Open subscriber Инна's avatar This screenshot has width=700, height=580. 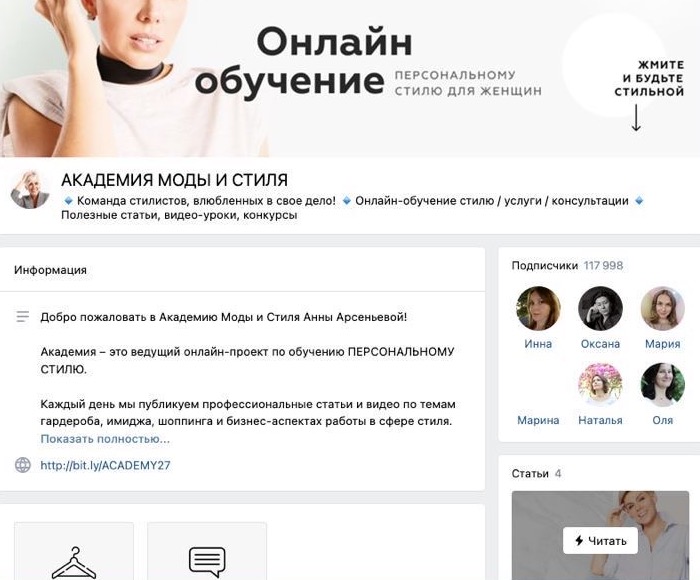click(x=538, y=309)
